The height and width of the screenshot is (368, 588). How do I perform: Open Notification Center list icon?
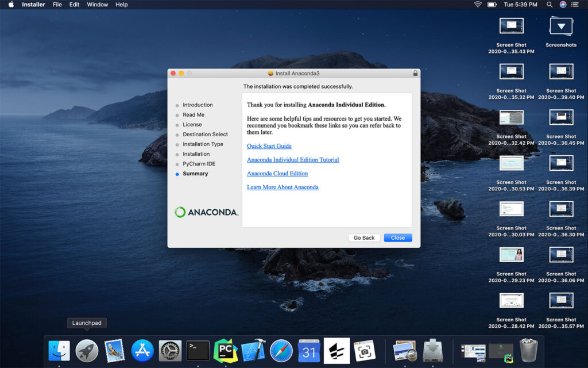click(x=574, y=5)
